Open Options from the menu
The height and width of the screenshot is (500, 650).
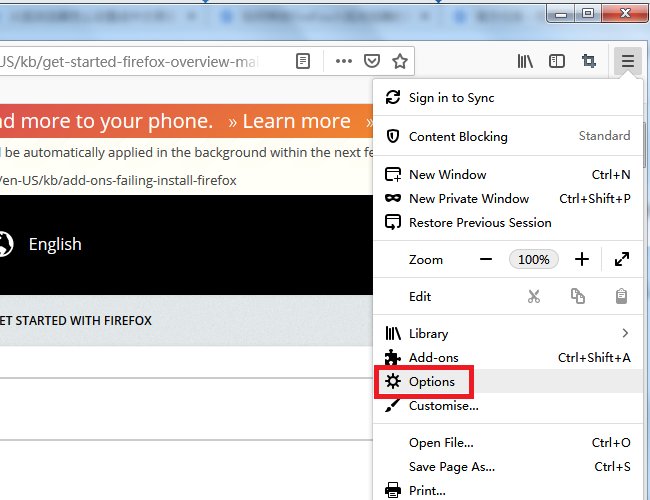[431, 381]
